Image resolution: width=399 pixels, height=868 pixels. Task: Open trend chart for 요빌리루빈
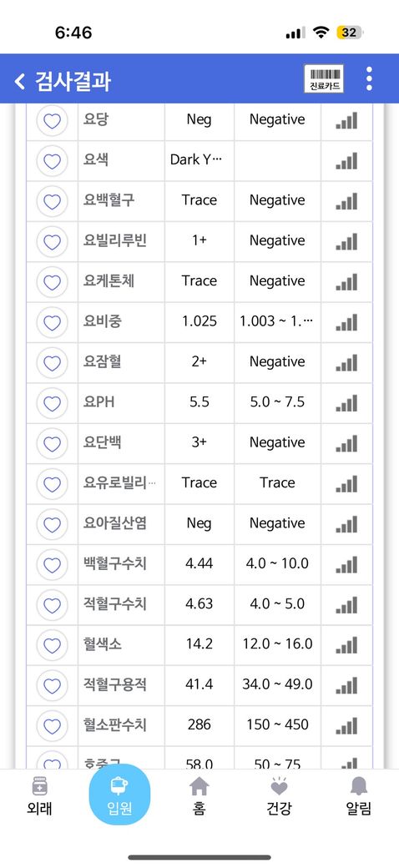(x=346, y=241)
